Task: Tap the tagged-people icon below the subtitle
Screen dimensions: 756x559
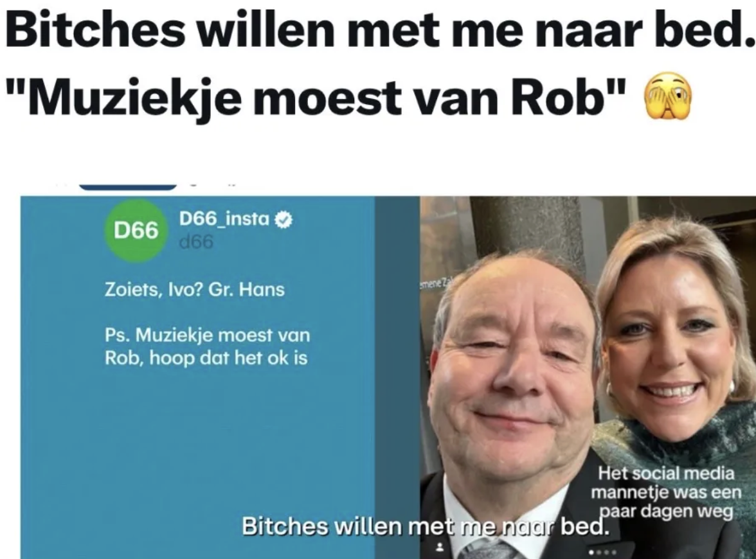Action: coord(439,547)
